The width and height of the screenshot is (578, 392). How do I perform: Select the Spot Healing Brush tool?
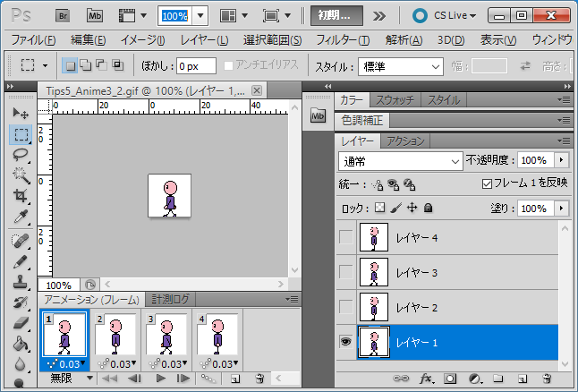[21, 241]
